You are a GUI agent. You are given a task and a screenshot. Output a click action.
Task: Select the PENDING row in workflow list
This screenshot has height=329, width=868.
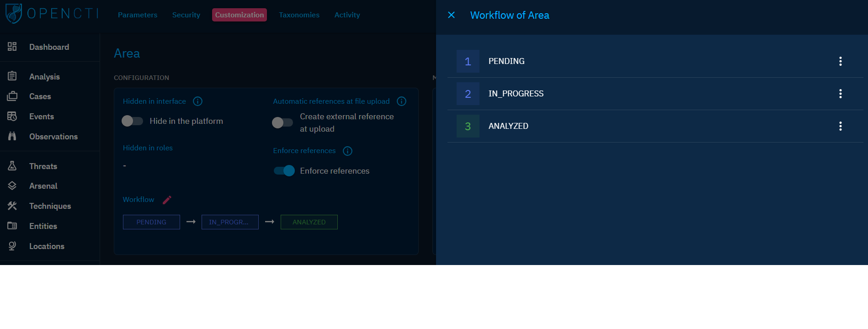655,61
